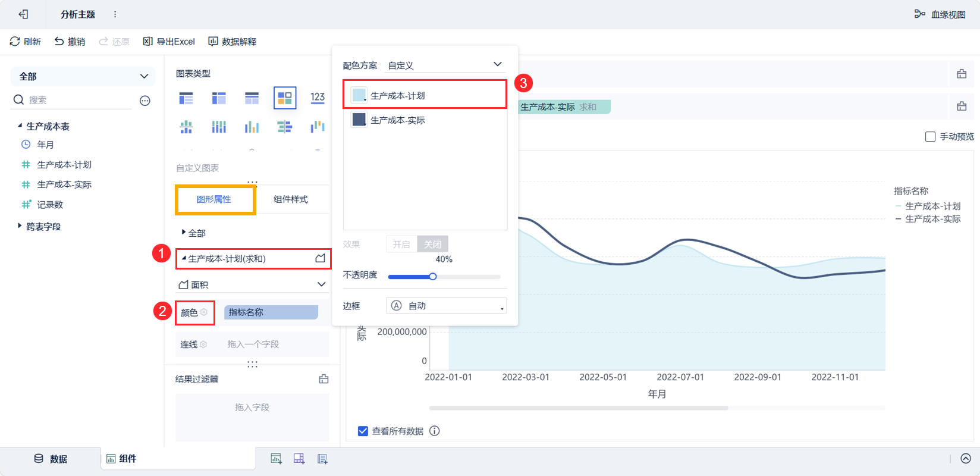The height and width of the screenshot is (476, 980).
Task: Uncheck the 查看所有数据 checkbox
Action: pyautogui.click(x=363, y=431)
